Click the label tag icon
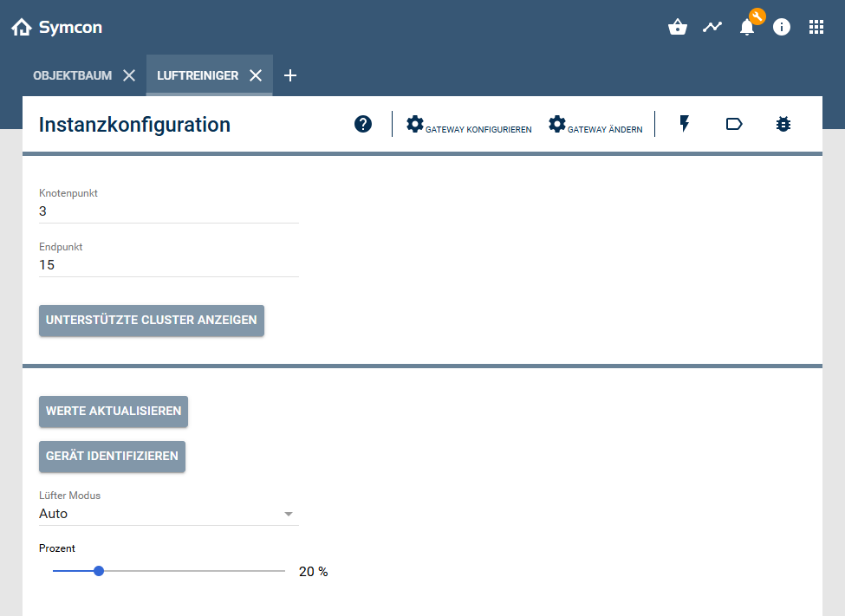 click(x=734, y=124)
